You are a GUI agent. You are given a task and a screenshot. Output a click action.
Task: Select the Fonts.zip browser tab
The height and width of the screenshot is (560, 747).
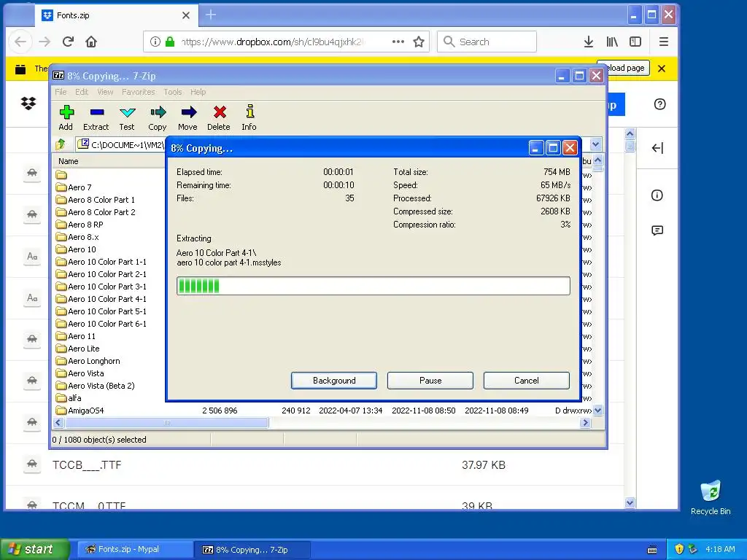[x=117, y=15]
